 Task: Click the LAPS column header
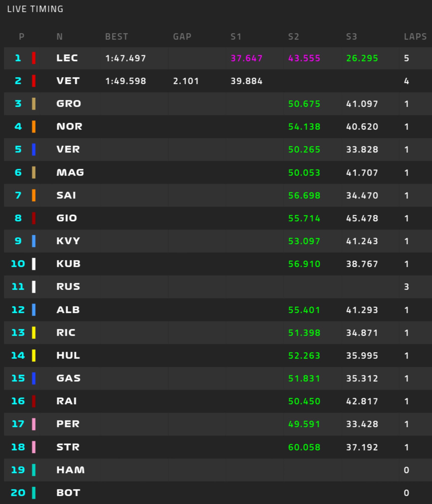pos(415,37)
